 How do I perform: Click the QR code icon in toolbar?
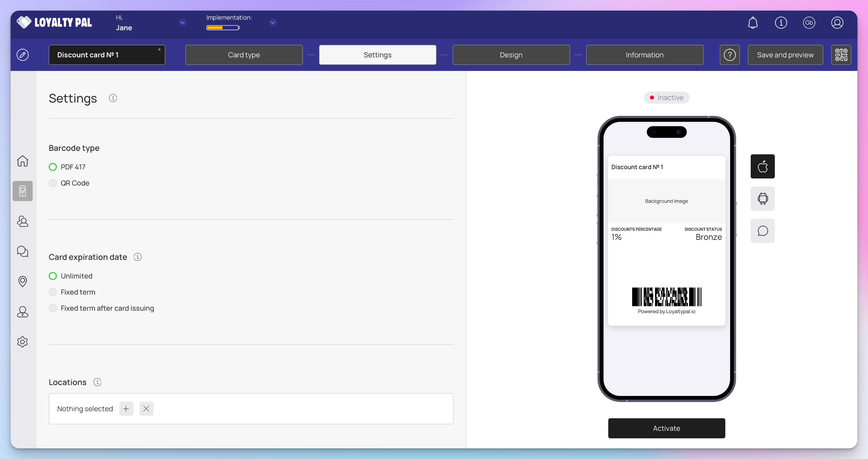pyautogui.click(x=841, y=55)
